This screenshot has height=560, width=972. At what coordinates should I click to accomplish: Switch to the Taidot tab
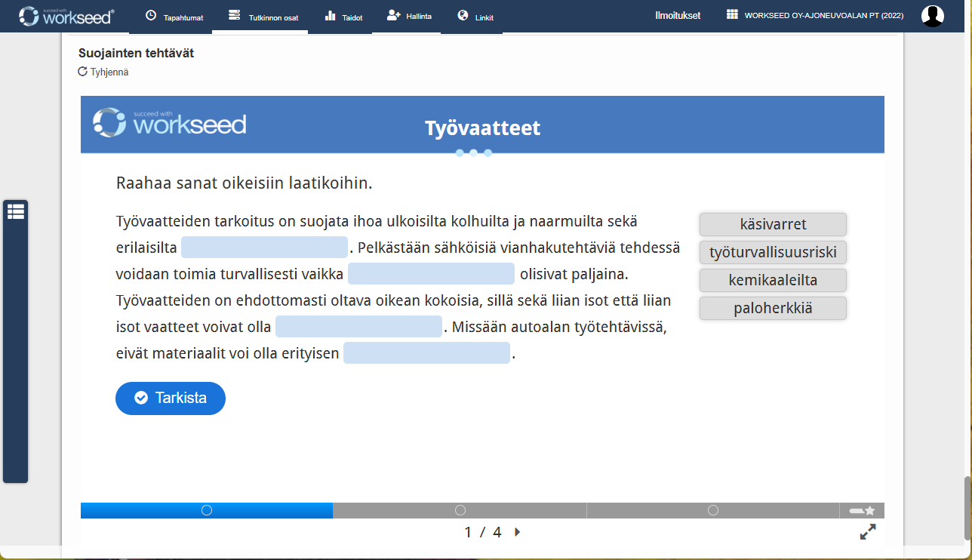tap(343, 17)
